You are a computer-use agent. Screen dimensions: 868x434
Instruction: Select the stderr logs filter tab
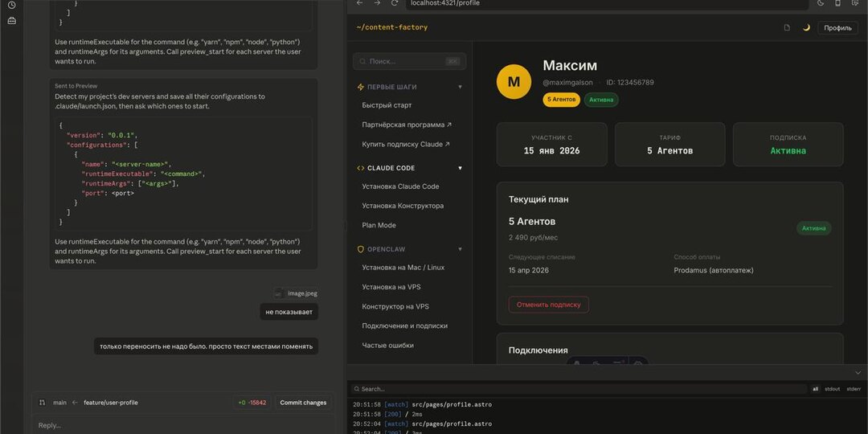click(x=853, y=389)
